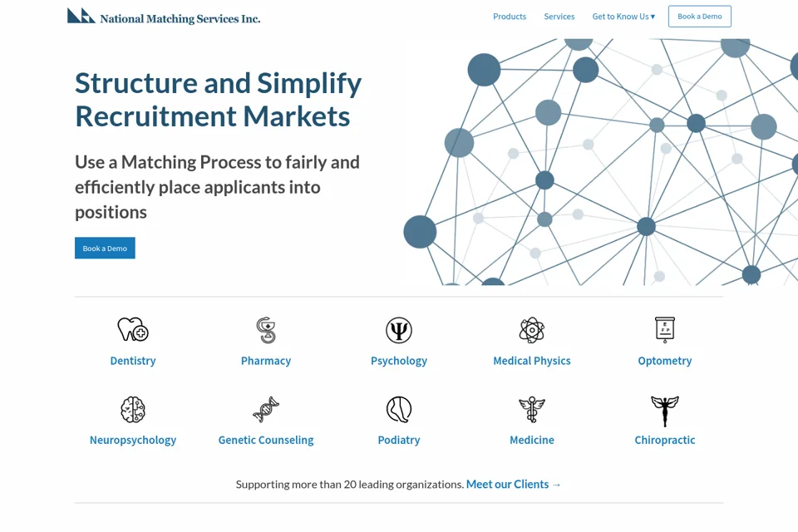This screenshot has height=532, width=798.
Task: Expand the Get to Know Us dropdown
Action: click(x=623, y=17)
